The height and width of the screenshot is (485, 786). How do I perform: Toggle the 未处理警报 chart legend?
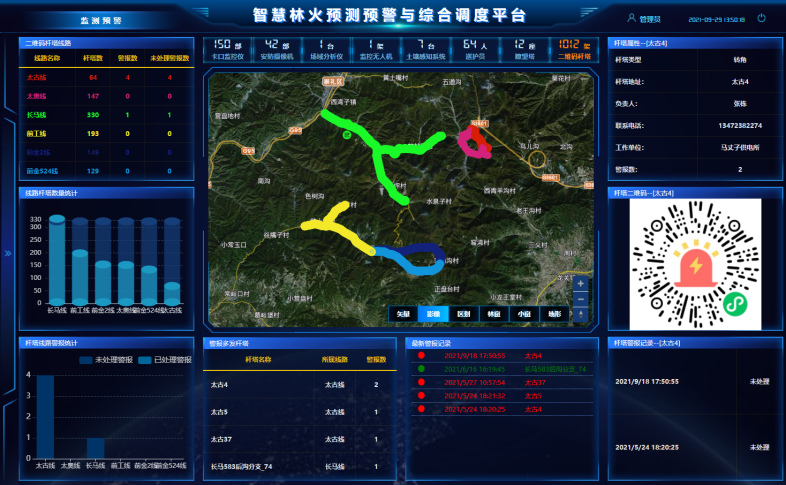[x=107, y=359]
